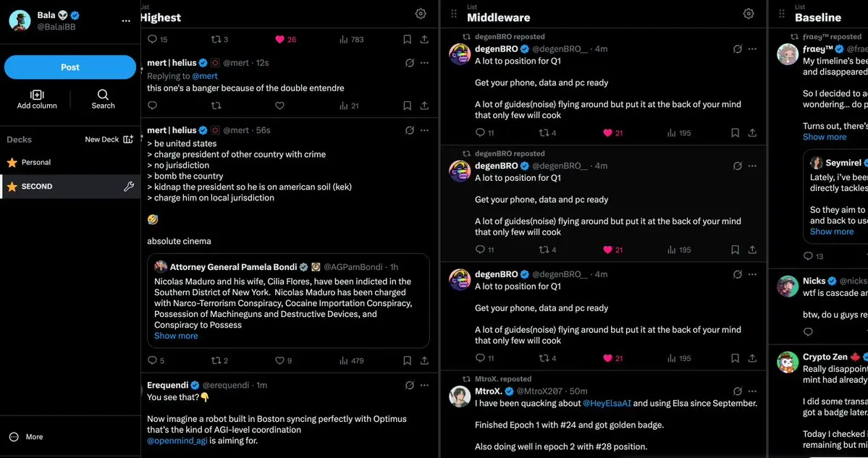868x458 pixels.
Task: Open SECOND deck wrench settings
Action: coord(129,187)
